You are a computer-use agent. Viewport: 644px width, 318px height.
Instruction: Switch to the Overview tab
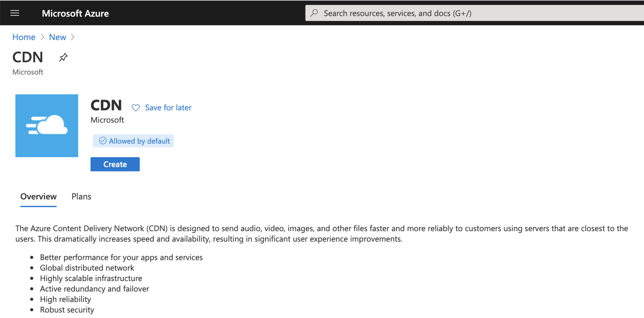click(39, 196)
